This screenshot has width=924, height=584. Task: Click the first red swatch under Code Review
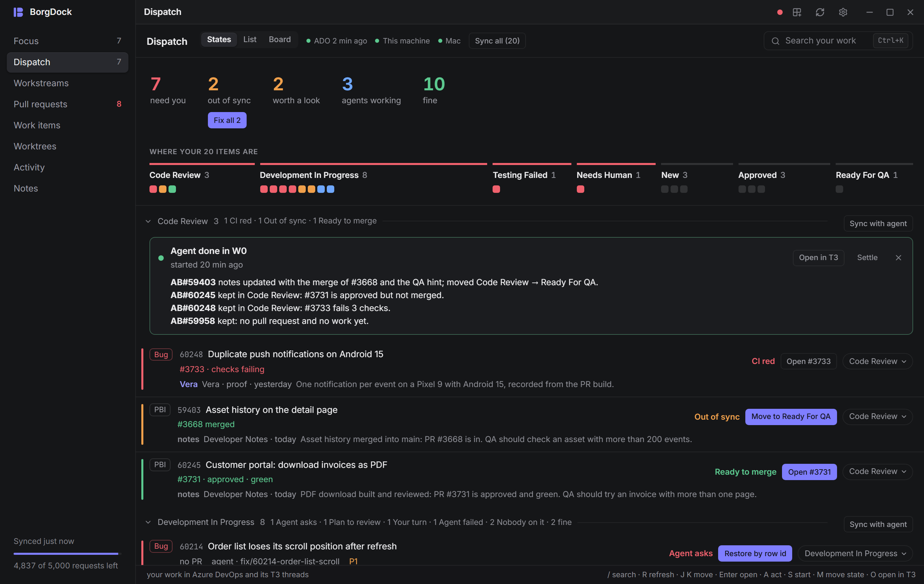153,189
